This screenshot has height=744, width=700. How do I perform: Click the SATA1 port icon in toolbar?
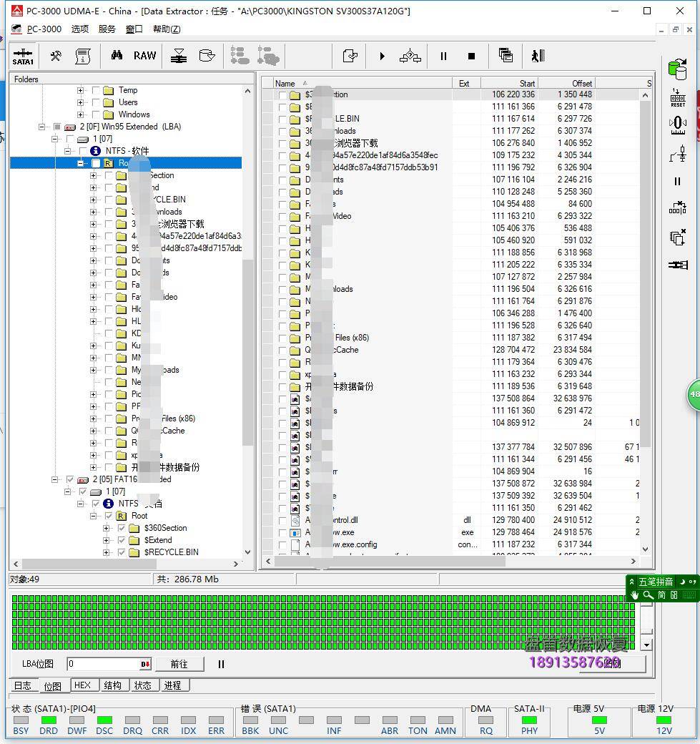(x=23, y=56)
